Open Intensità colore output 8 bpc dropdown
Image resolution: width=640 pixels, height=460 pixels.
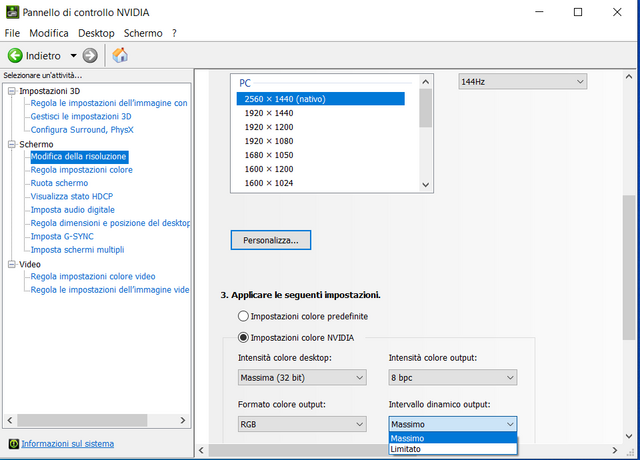(453, 378)
